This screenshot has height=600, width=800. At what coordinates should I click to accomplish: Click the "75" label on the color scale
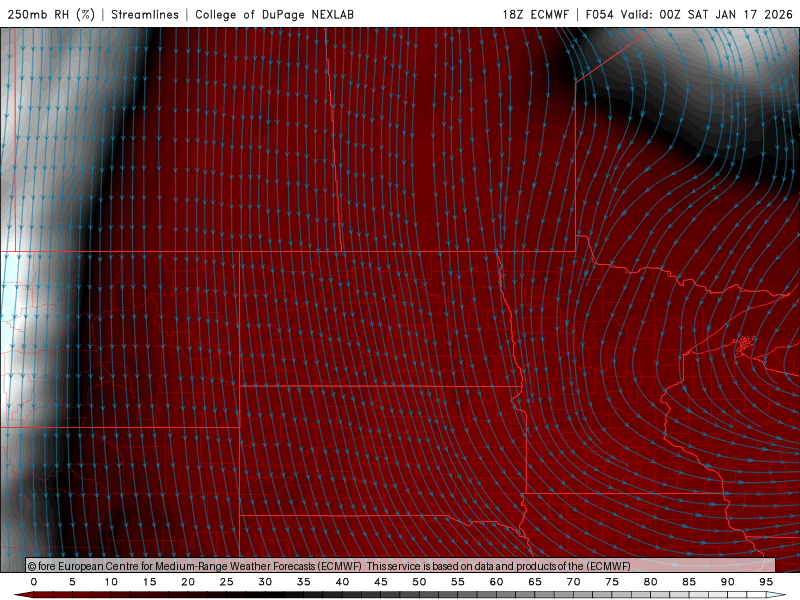click(x=612, y=582)
